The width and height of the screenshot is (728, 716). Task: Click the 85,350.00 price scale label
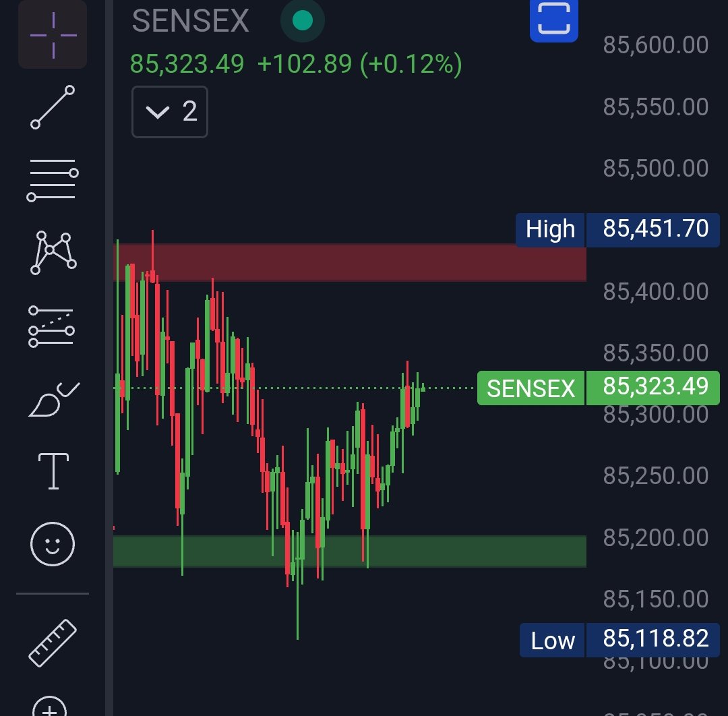pyautogui.click(x=656, y=353)
